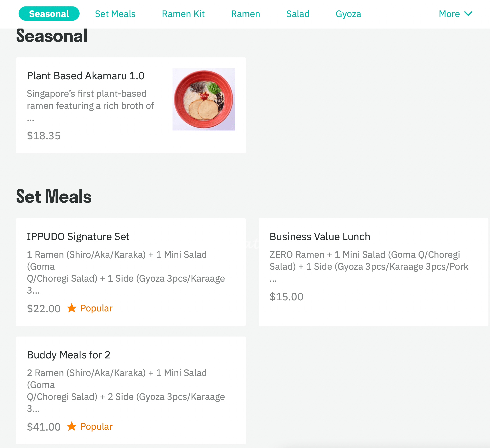Click the star icon on Buddy Meals for 2
This screenshot has height=448, width=490.
[72, 426]
